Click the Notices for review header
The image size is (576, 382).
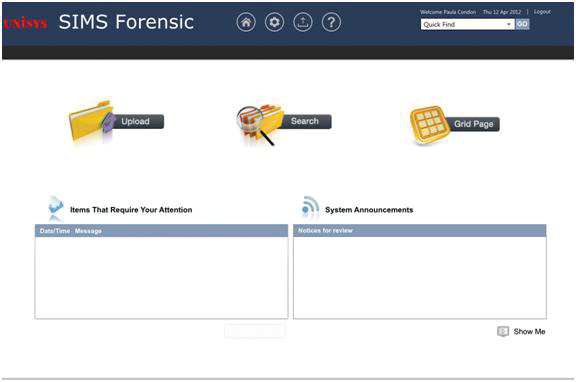325,230
